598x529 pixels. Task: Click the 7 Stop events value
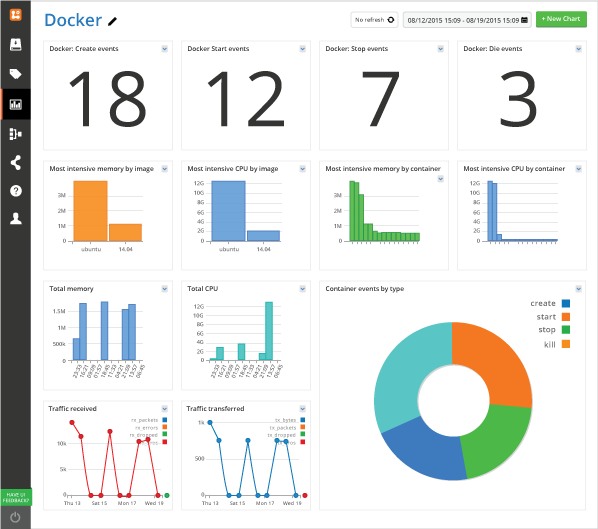tap(380, 99)
